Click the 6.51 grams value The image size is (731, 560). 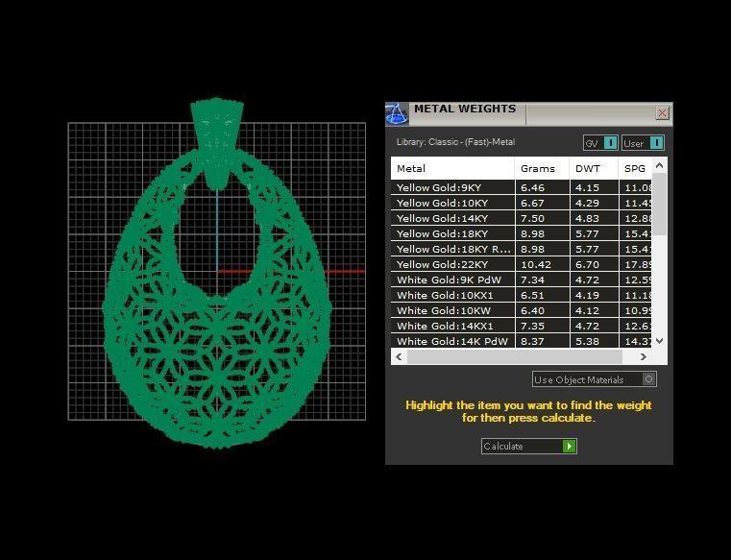click(x=532, y=295)
